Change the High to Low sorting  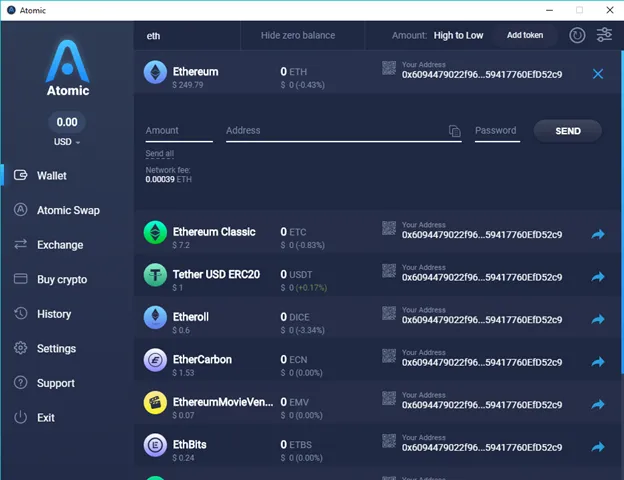click(x=458, y=35)
